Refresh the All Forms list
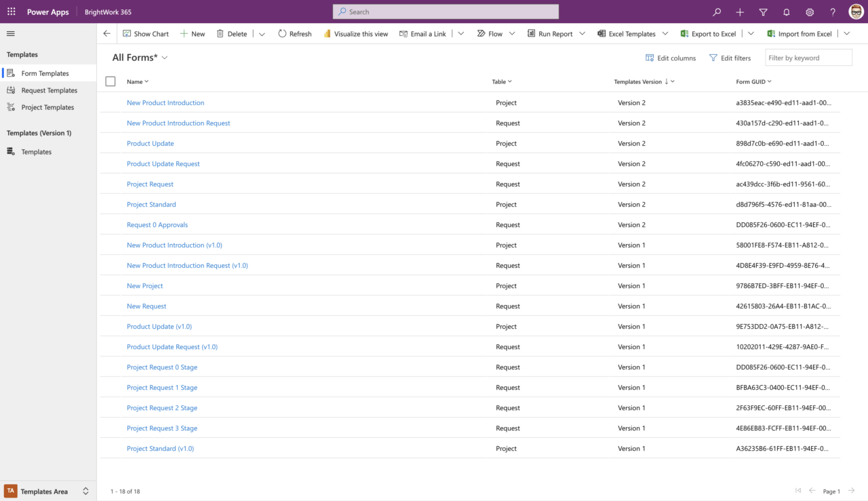 (x=294, y=33)
